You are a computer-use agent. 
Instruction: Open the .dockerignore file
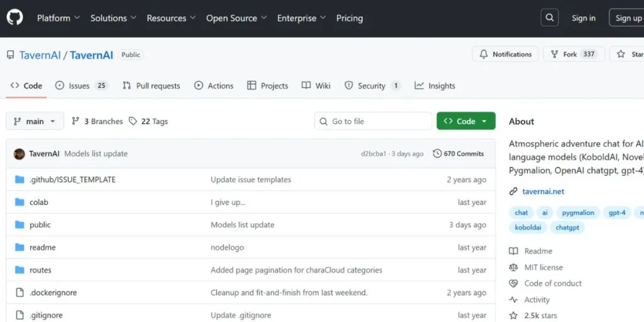[x=53, y=292]
